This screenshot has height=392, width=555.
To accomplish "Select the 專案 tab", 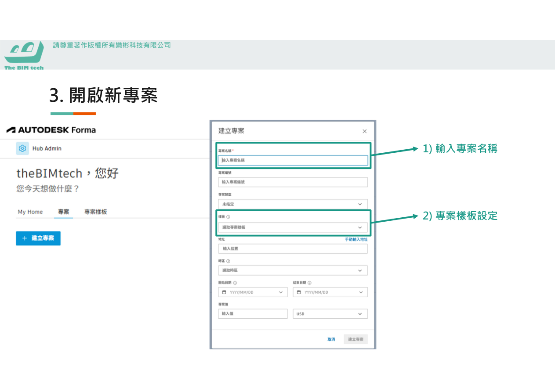I will tap(64, 212).
